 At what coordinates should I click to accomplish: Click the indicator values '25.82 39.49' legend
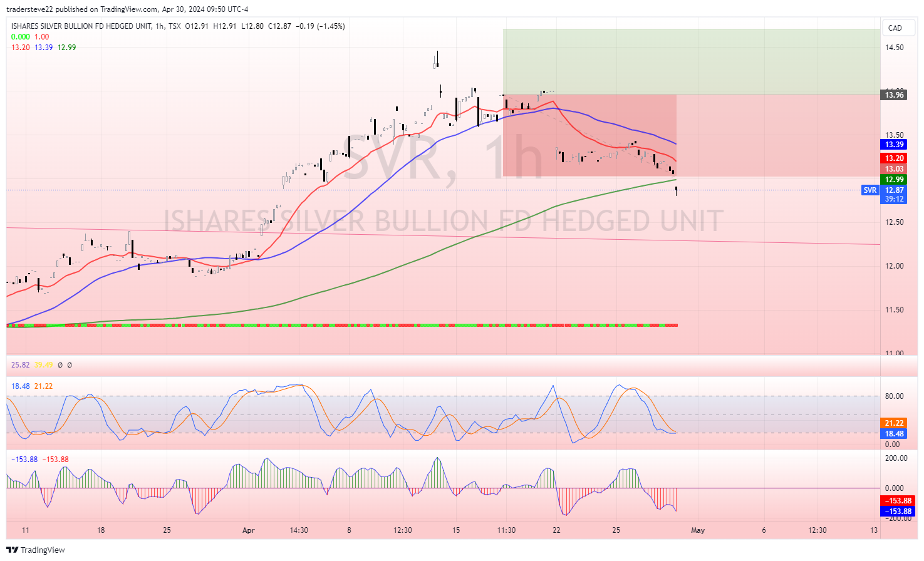32,365
